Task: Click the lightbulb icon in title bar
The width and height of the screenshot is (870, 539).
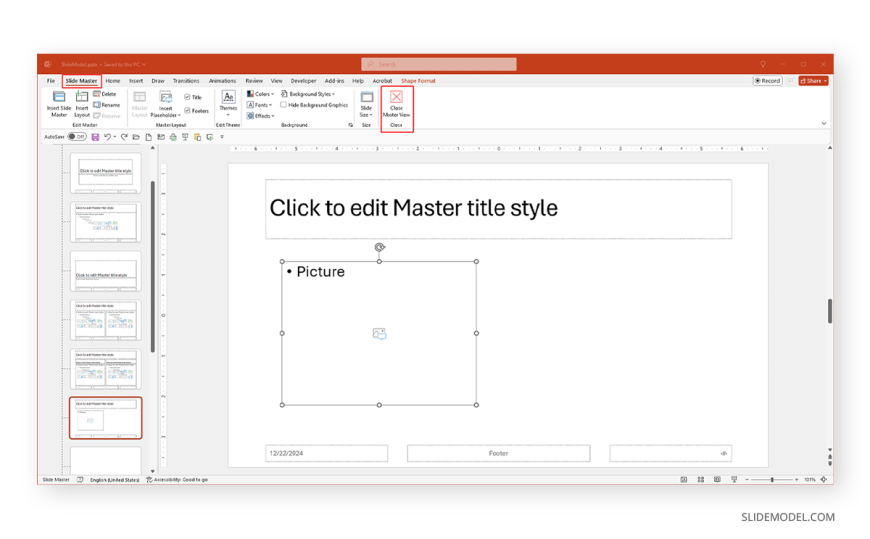Action: click(763, 64)
